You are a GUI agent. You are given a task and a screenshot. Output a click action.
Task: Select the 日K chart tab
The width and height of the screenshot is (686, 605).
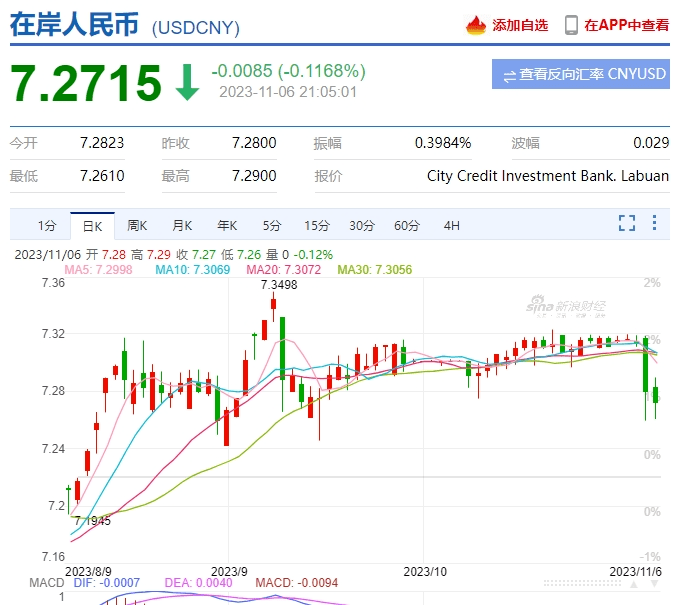pyautogui.click(x=92, y=225)
